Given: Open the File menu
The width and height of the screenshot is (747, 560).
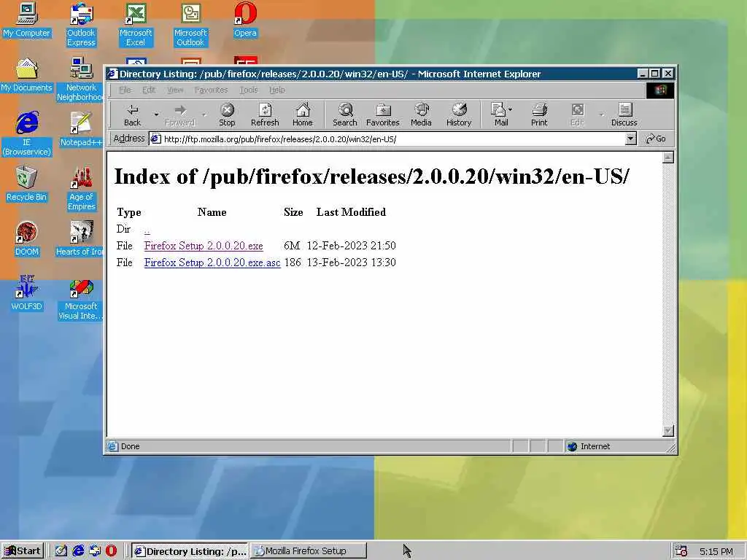Looking at the screenshot, I should [x=125, y=90].
